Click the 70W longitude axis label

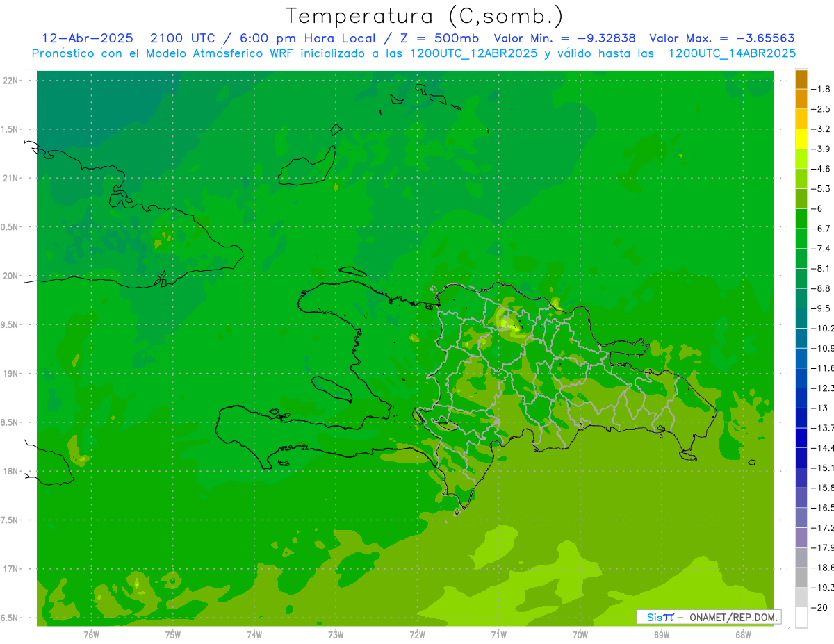point(580,635)
